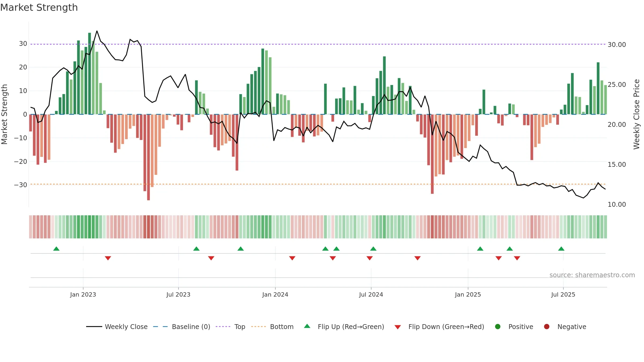The height and width of the screenshot is (362, 644).
Task: Click the Jul 2024 x-axis label
Action: pyautogui.click(x=371, y=294)
